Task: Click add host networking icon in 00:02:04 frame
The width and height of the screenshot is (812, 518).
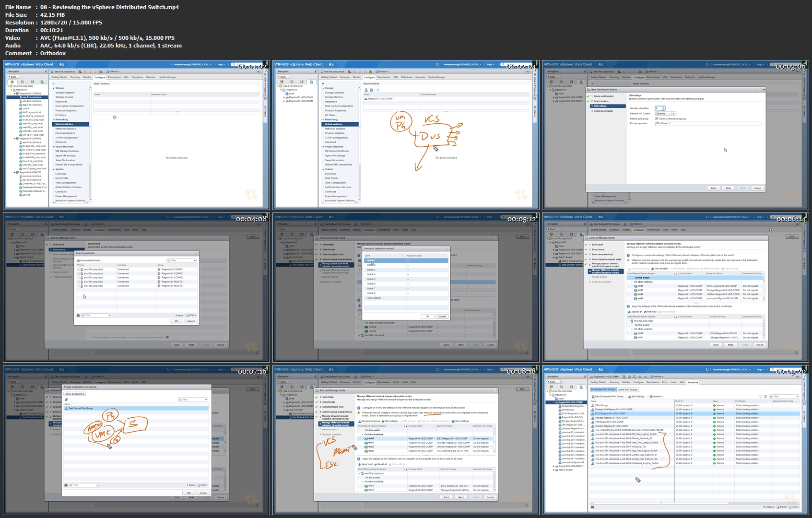Action: pyautogui.click(x=366, y=90)
